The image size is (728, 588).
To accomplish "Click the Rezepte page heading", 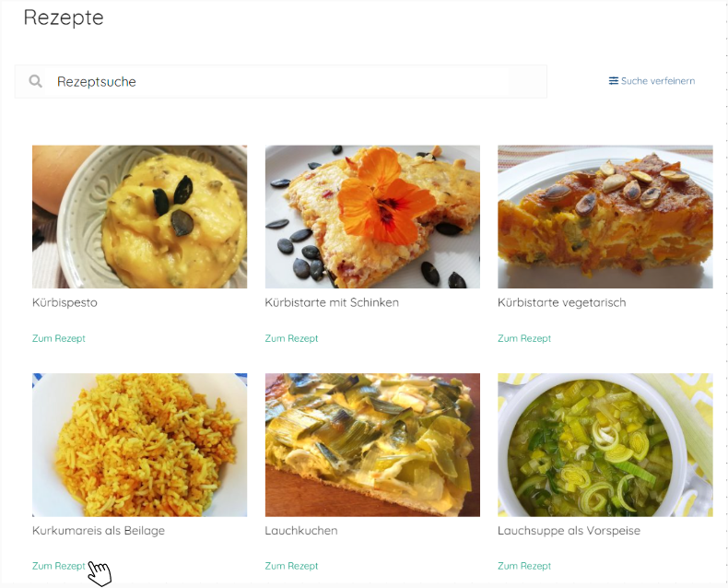I will click(x=64, y=18).
